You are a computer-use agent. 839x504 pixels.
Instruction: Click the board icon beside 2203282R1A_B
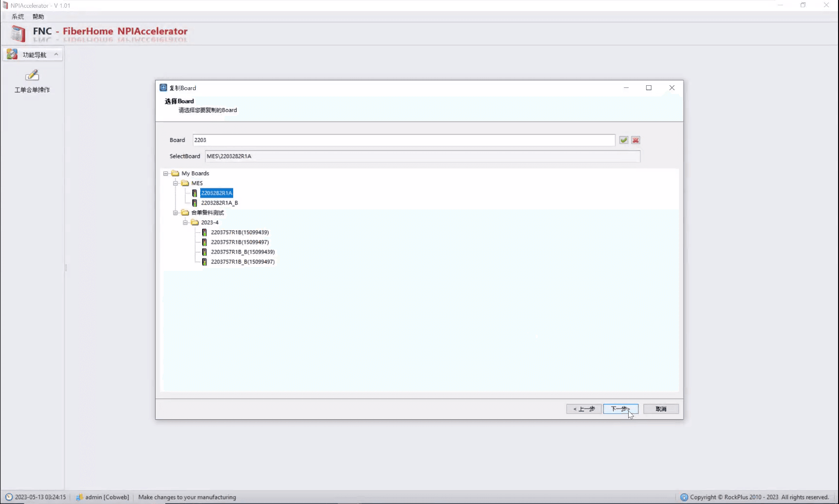click(x=195, y=203)
